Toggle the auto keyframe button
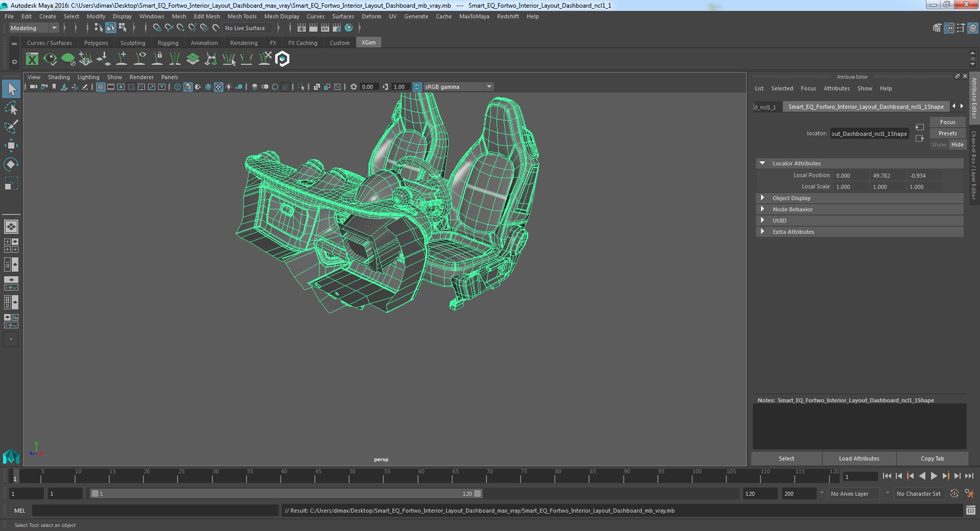980x531 pixels. click(954, 494)
